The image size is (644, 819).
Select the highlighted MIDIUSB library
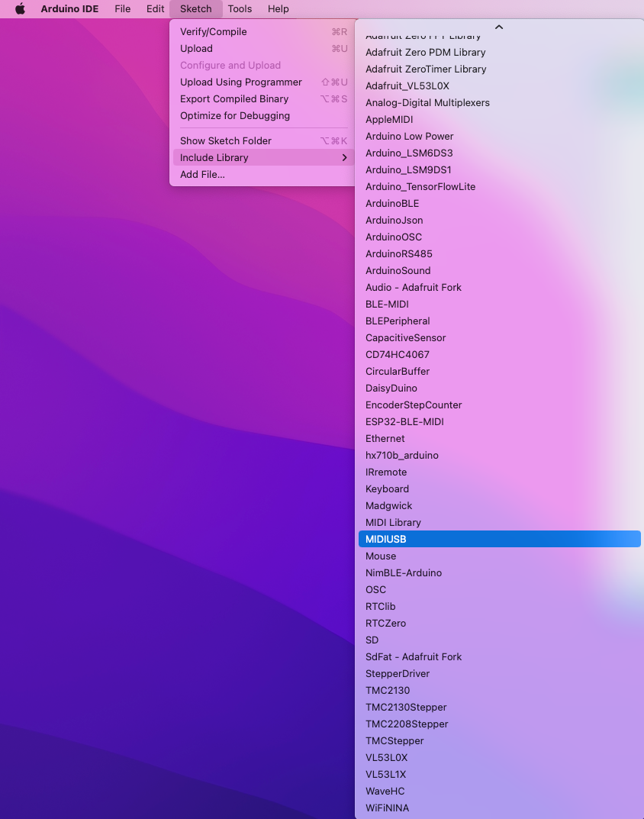[500, 539]
